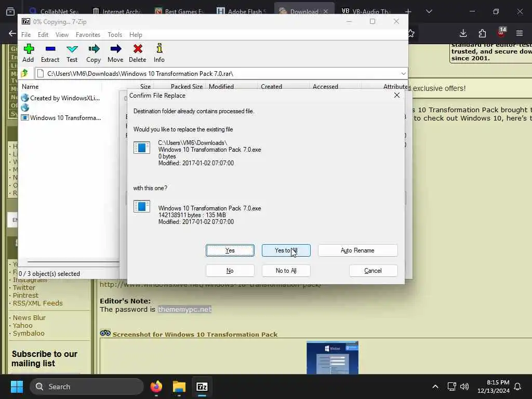532x399 pixels.
Task: Click the RSS/XML Feeds link
Action: pyautogui.click(x=37, y=303)
